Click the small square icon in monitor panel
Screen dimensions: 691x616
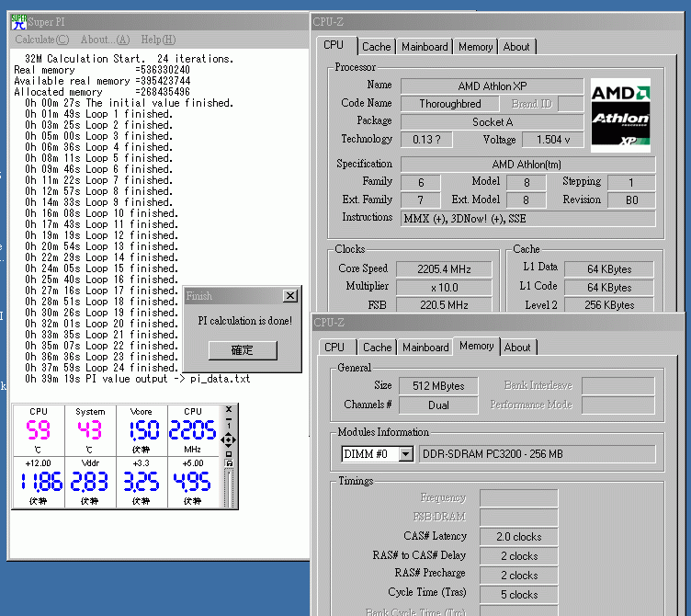(228, 454)
